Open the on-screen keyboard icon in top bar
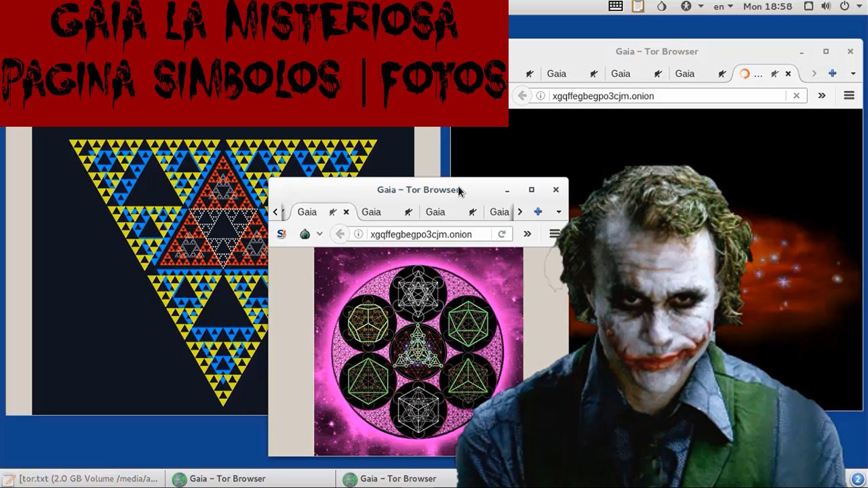The width and height of the screenshot is (868, 488). point(616,6)
